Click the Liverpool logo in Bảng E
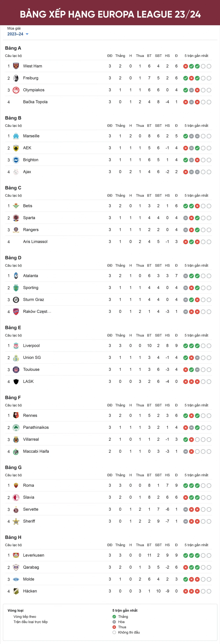This screenshot has width=220, height=644. tap(16, 346)
